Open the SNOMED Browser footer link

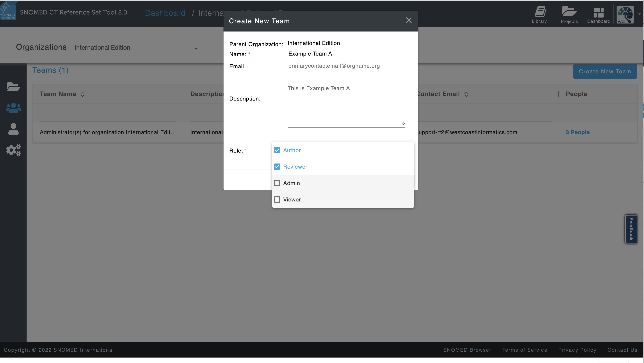467,350
